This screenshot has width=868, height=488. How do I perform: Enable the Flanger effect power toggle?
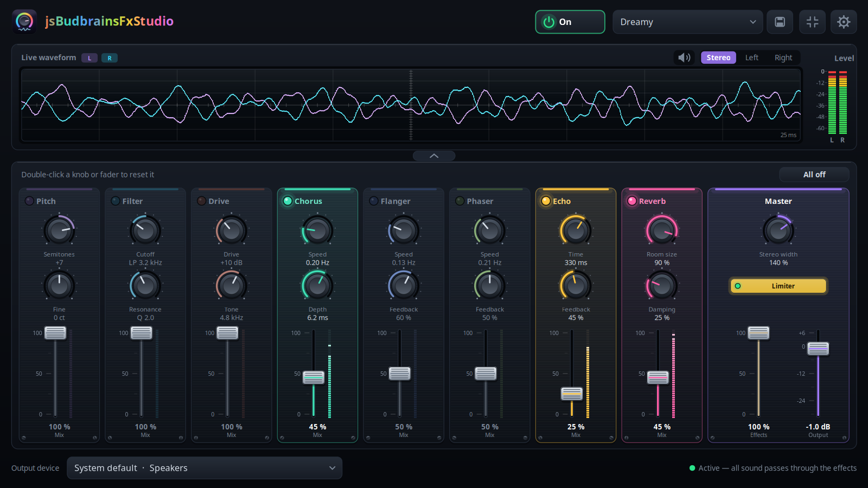pyautogui.click(x=374, y=201)
